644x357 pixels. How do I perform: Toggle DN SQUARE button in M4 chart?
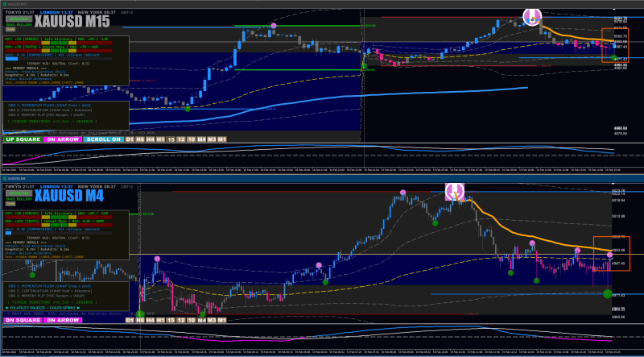pyautogui.click(x=22, y=320)
